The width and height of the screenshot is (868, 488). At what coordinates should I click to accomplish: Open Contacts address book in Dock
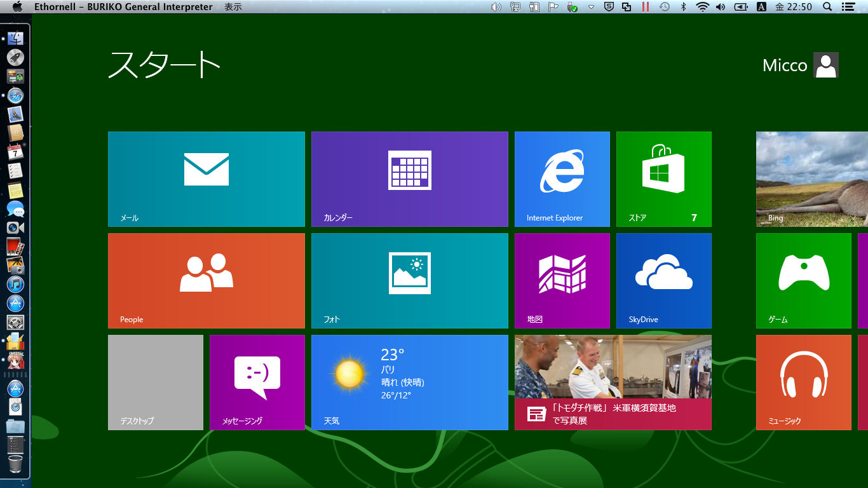15,133
